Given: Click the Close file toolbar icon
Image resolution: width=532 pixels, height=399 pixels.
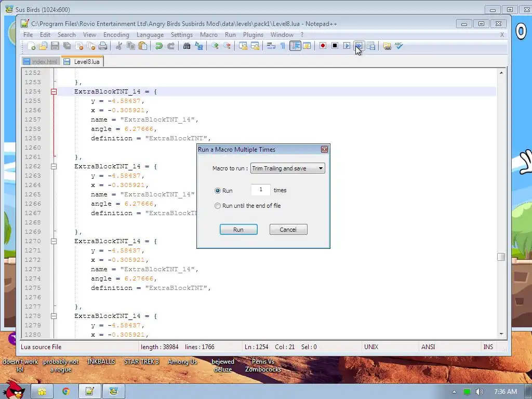Looking at the screenshot, I should 79,46.
